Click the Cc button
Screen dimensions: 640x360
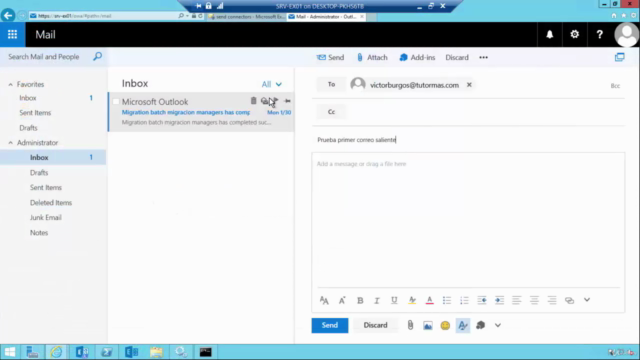coord(331,112)
